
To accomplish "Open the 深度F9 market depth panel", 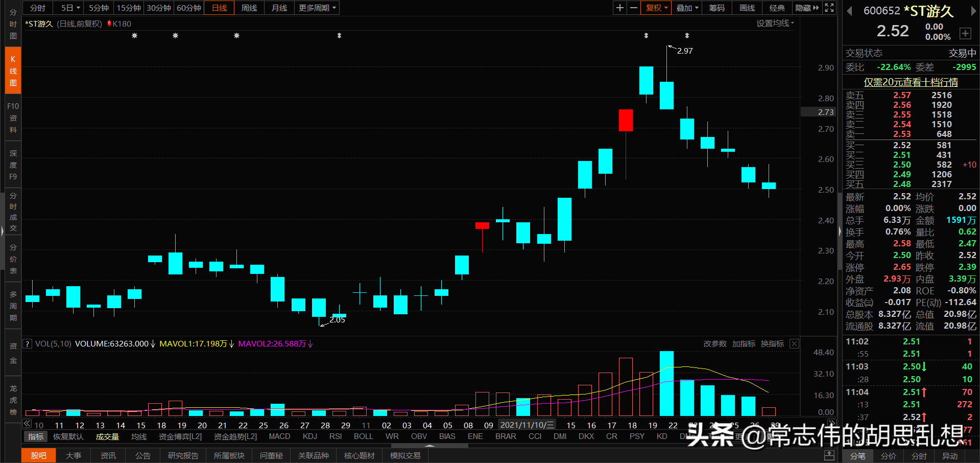I will pos(13,165).
